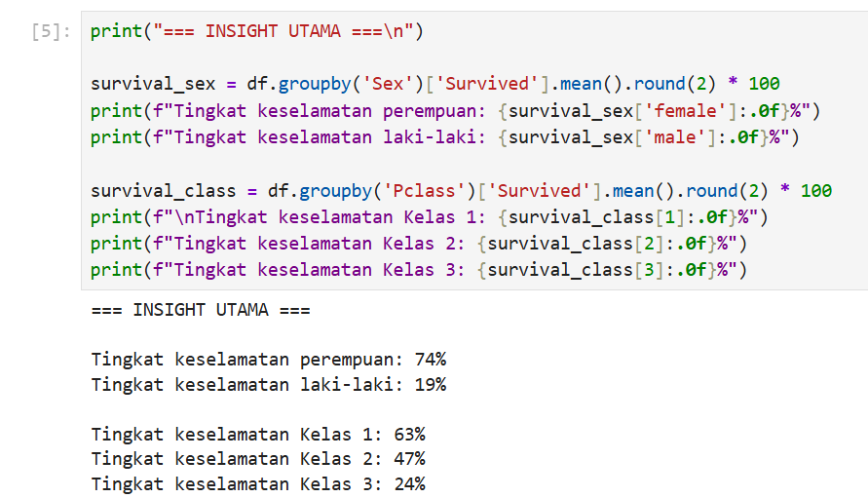Click the 'Pclass' string in groupby call
Viewport: 868px width, 498px height.
(425, 191)
